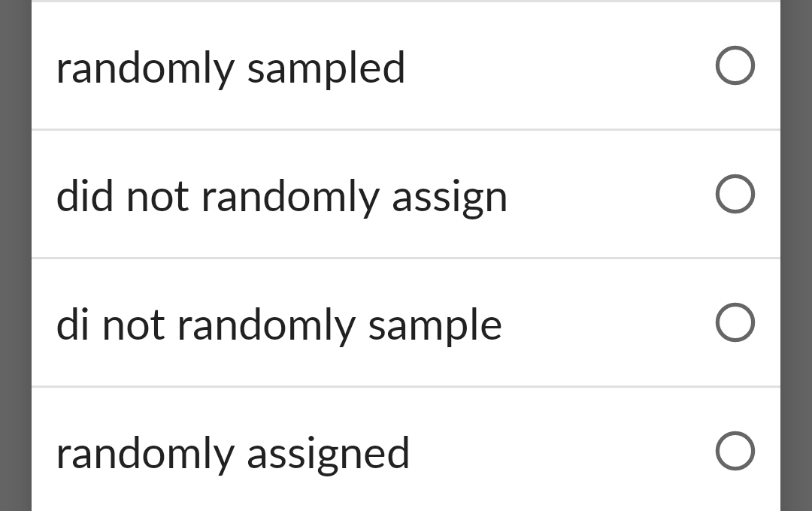Choose the fourth answer option row
This screenshot has width=812, height=511.
point(406,451)
